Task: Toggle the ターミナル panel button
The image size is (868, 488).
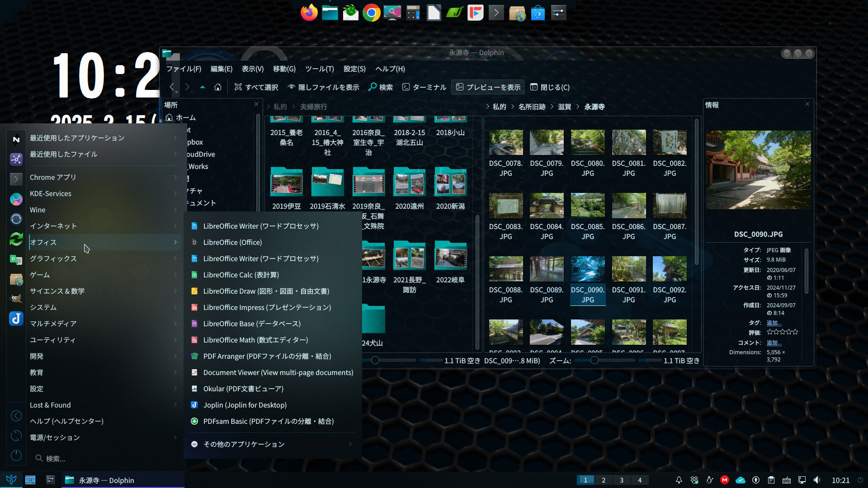Action: pyautogui.click(x=424, y=87)
